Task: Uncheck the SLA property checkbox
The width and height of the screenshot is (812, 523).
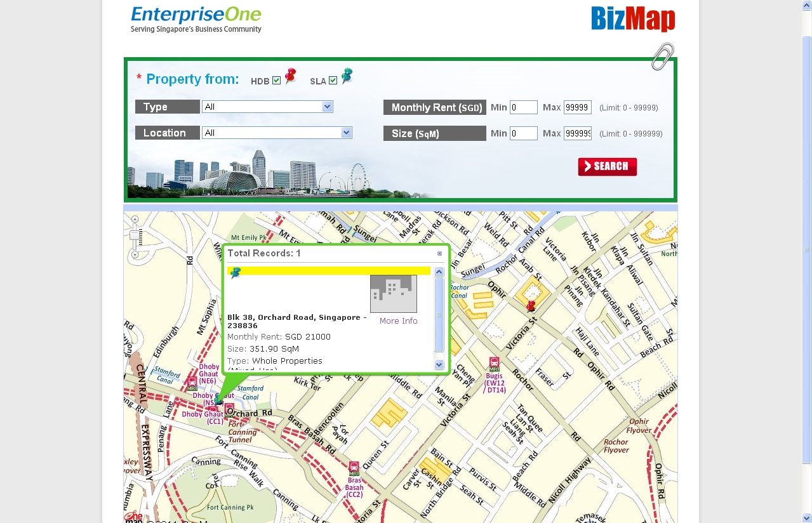Action: pyautogui.click(x=333, y=81)
